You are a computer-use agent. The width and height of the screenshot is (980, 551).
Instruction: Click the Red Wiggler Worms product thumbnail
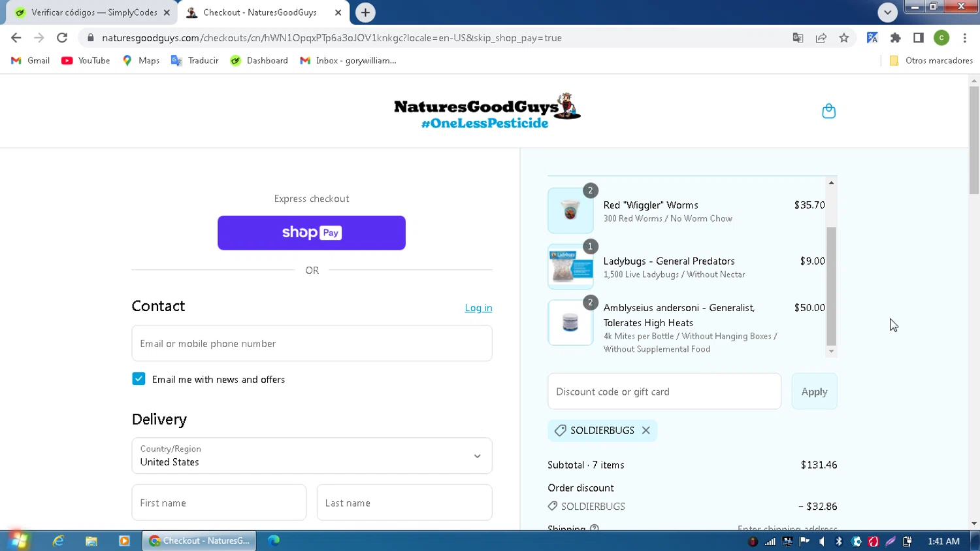[x=570, y=210]
